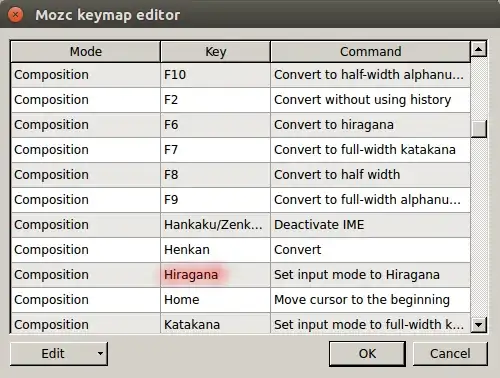Select the F7 key cell
Viewport: 500px width, 378px height.
(216, 150)
